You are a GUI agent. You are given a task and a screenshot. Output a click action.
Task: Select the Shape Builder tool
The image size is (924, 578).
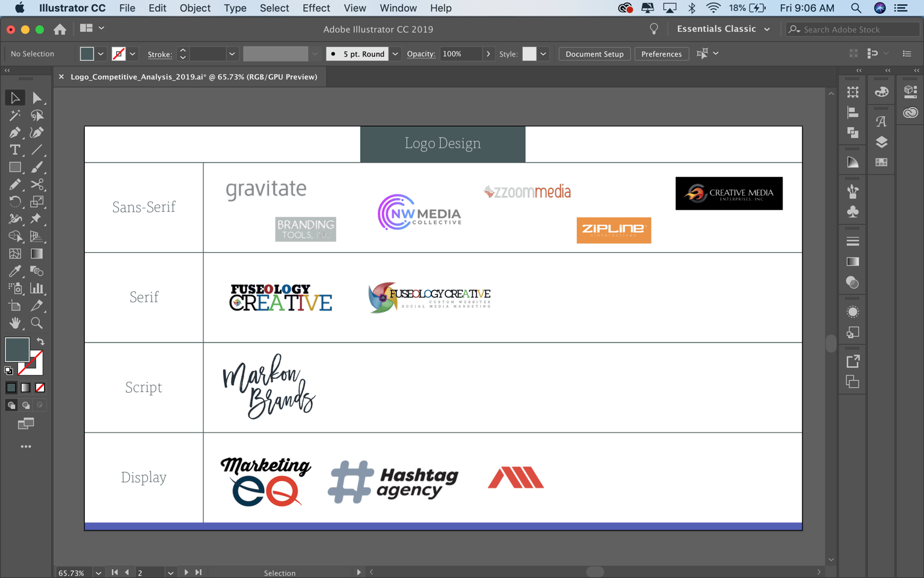pyautogui.click(x=14, y=237)
